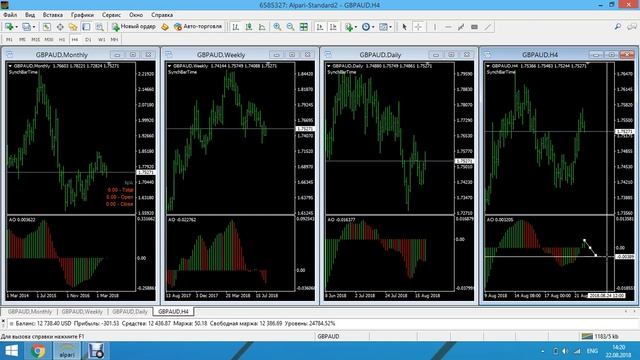The width and height of the screenshot is (640, 360).
Task: Open the search magnifier icon
Action: click(x=618, y=27)
